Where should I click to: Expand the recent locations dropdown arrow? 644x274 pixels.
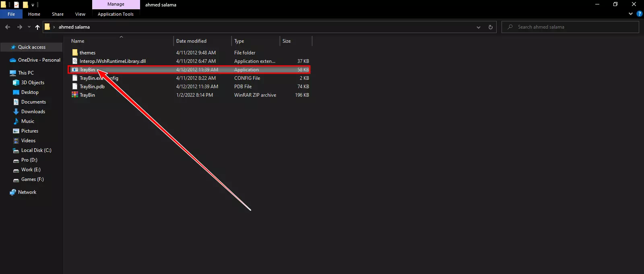tap(29, 27)
